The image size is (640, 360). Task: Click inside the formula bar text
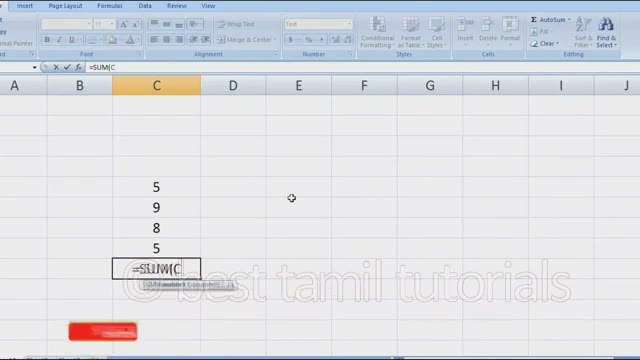102,67
